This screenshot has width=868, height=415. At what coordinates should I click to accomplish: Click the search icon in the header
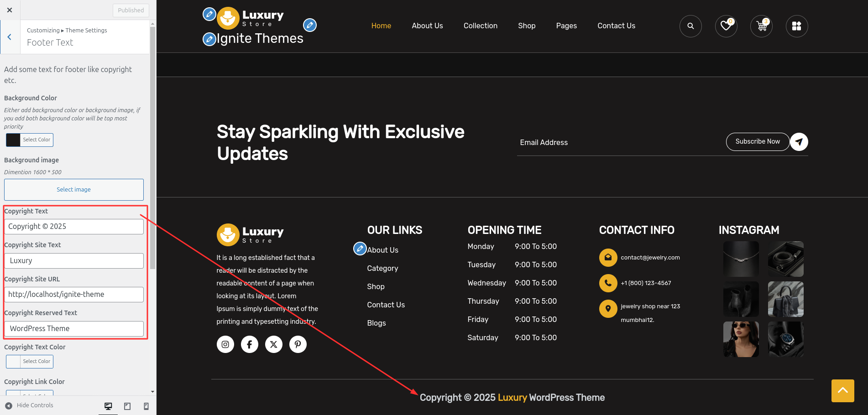click(690, 26)
